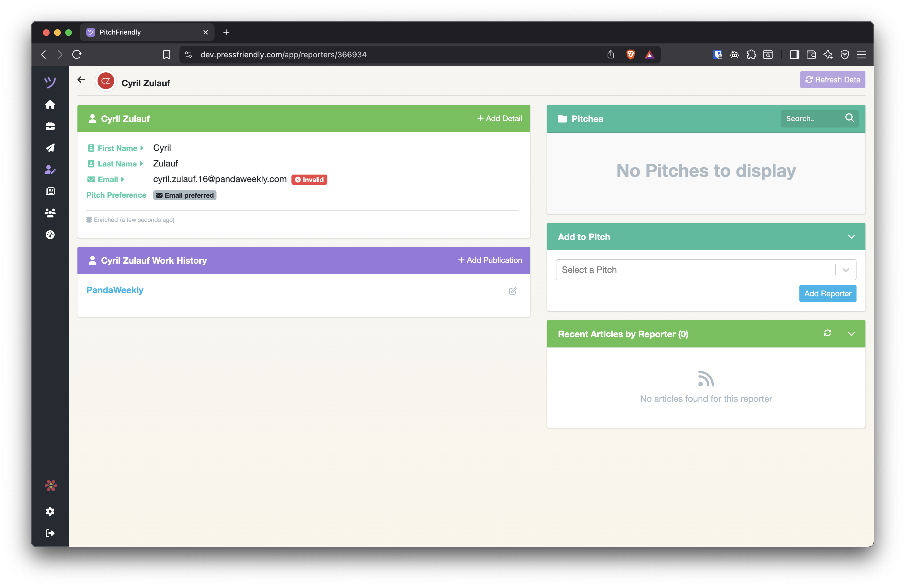Open the Brave shields lion icon
This screenshot has height=588, width=905.
pyautogui.click(x=631, y=54)
